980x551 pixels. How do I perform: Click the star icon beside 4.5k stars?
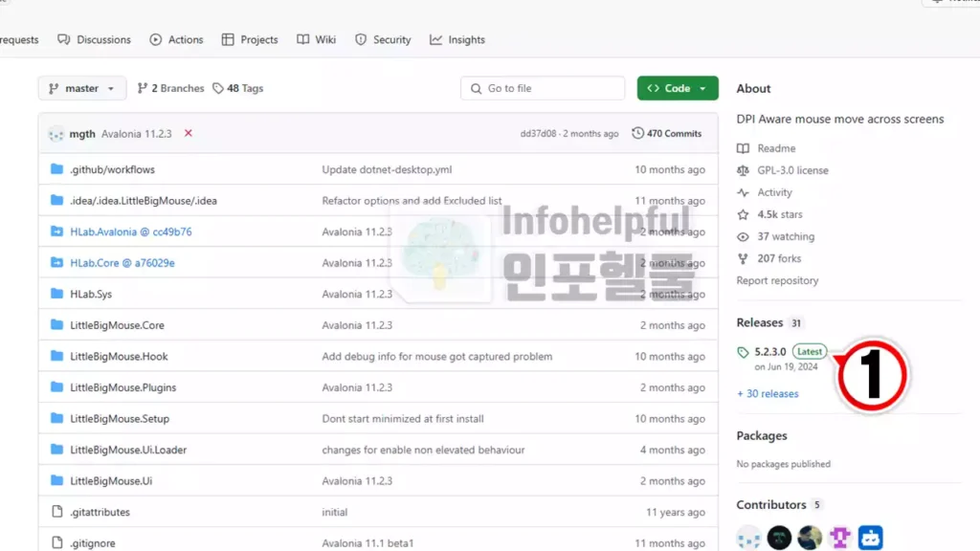(743, 214)
